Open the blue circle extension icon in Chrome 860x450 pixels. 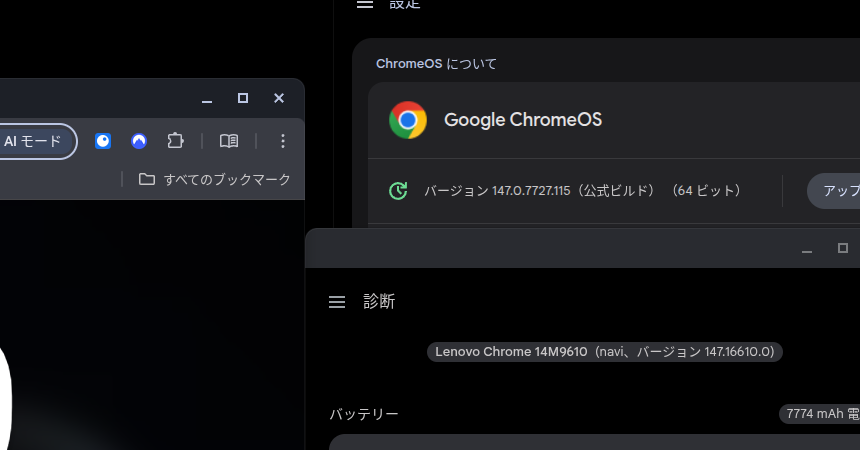(x=103, y=141)
